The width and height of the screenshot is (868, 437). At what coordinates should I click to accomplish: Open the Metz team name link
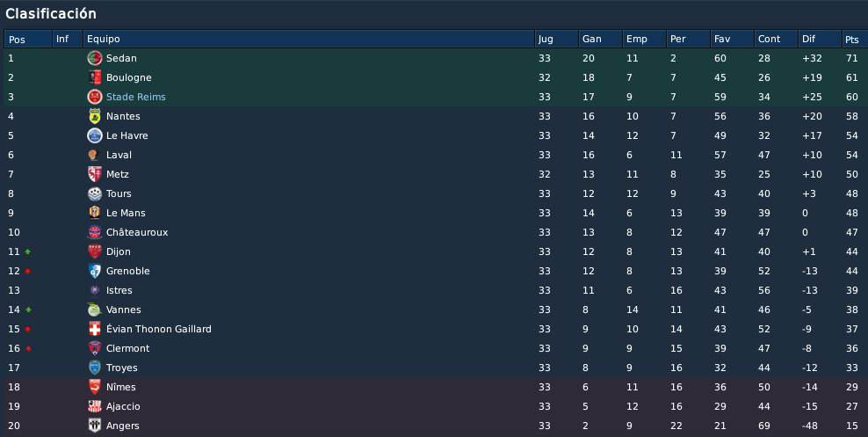pos(118,174)
